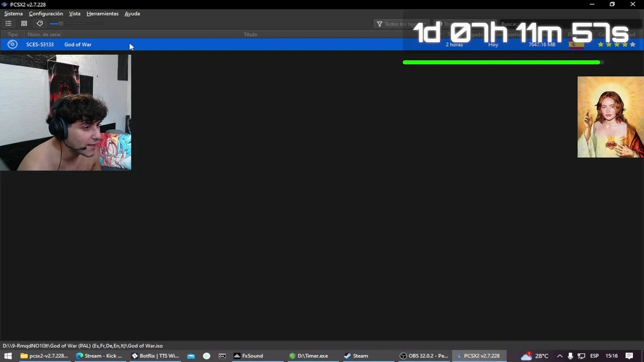Switch to Stream - Kick Edge window

pyautogui.click(x=99, y=356)
